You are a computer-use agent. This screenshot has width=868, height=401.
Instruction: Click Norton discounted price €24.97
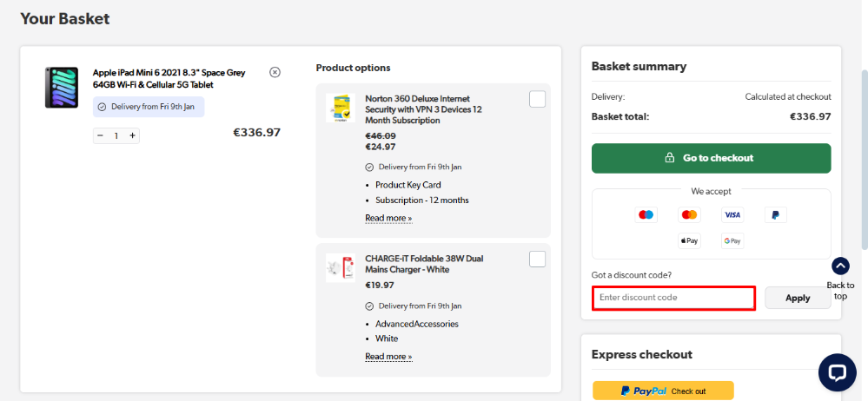381,147
